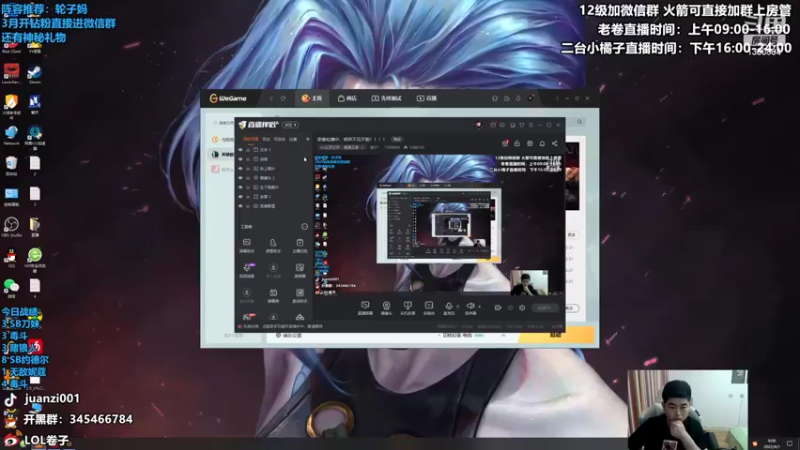Open the OBS Studio desktop shortcut

[11, 227]
